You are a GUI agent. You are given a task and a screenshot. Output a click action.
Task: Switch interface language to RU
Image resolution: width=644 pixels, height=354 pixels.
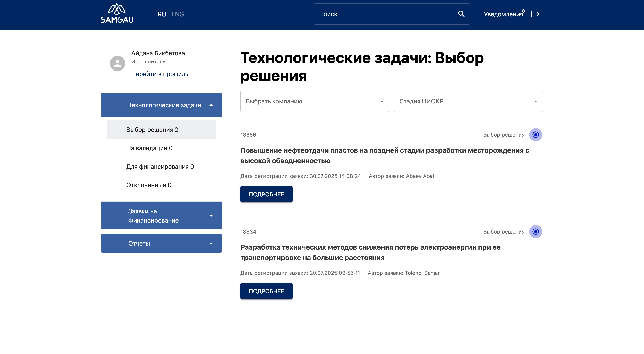click(x=162, y=14)
